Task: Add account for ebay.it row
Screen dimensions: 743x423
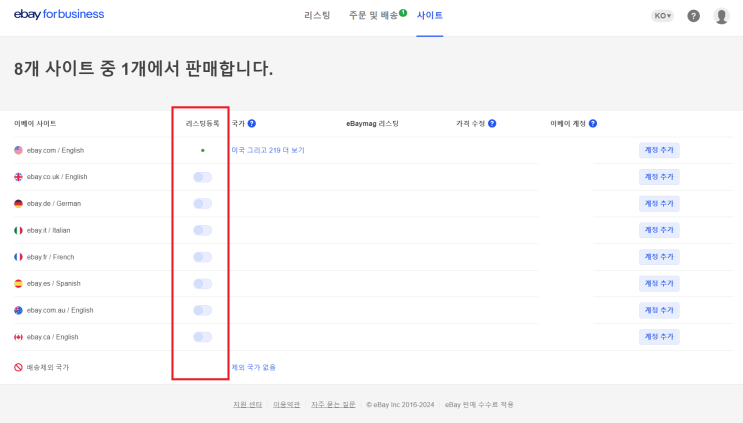Action: pos(659,230)
